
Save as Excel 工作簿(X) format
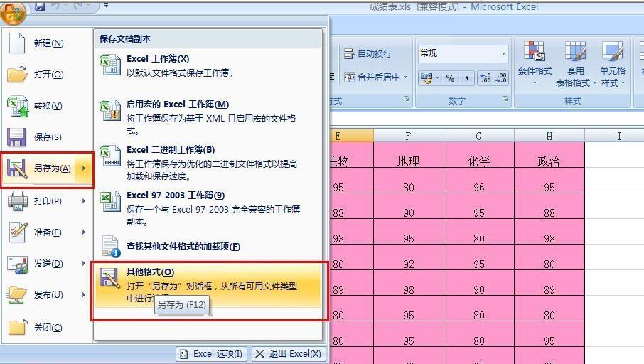(x=208, y=65)
